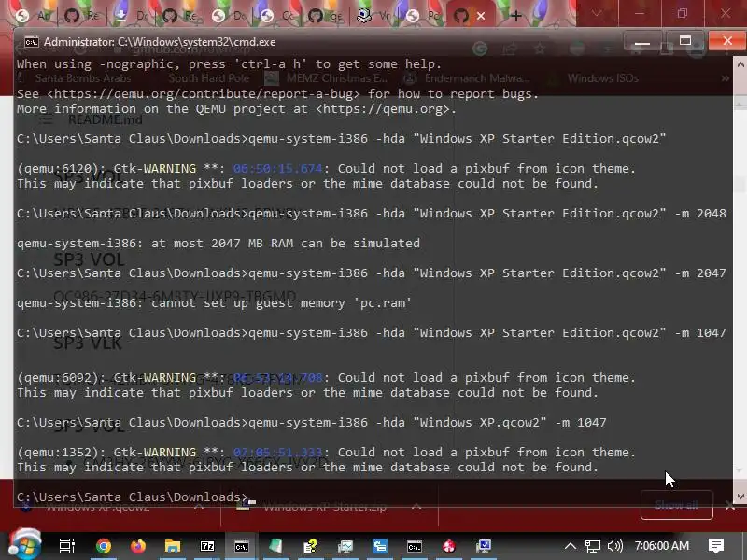Switch to the first 'Ar' browser tab
The width and height of the screenshot is (747, 560).
click(x=34, y=16)
